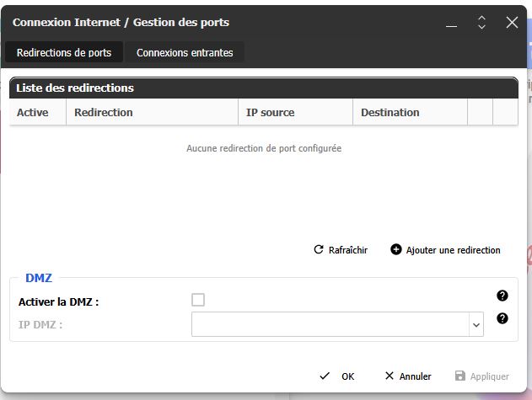Minimize the Gestion des ports window
Image resolution: width=532 pixels, height=400 pixels.
(452, 23)
